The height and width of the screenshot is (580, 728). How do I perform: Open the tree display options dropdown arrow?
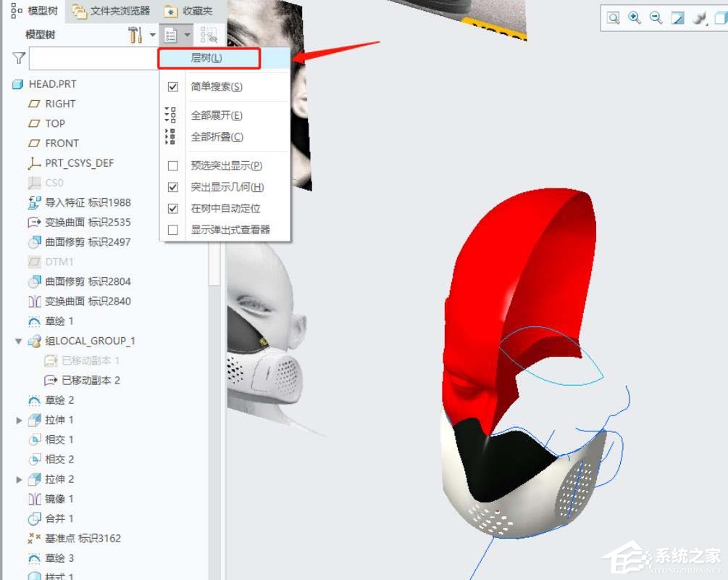(x=187, y=34)
